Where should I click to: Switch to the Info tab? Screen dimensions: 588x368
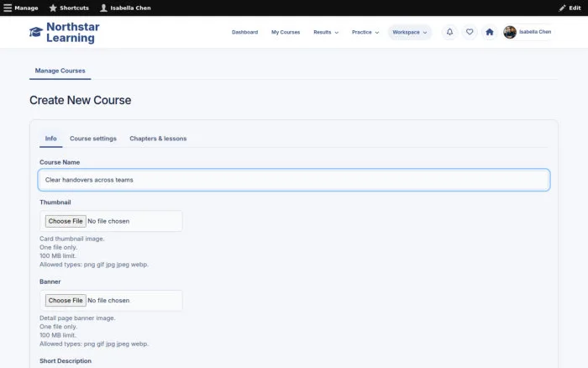click(x=51, y=139)
